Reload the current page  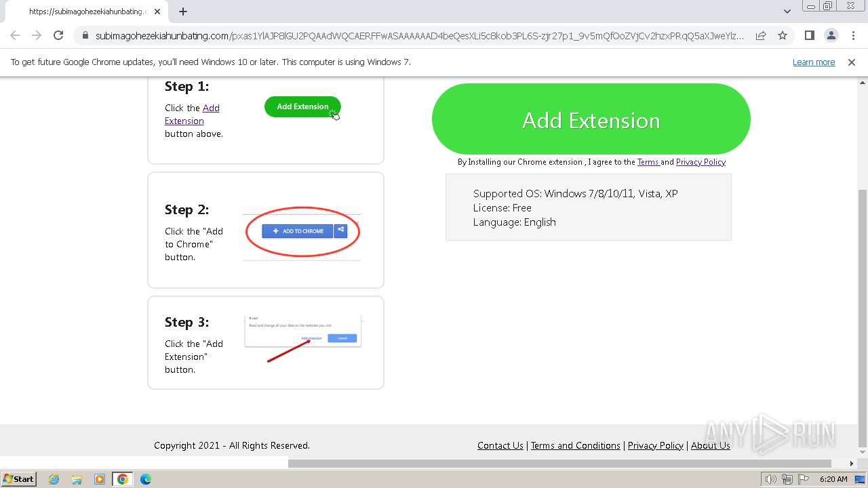tap(58, 35)
